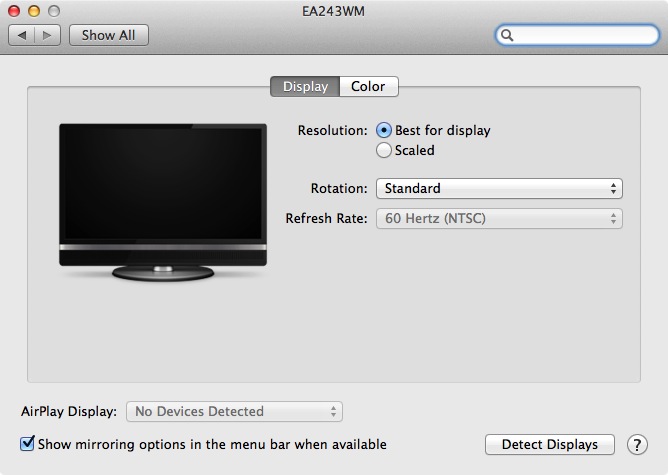Click the 'AirPlay Display:' label
This screenshot has height=475, width=668.
tap(69, 412)
